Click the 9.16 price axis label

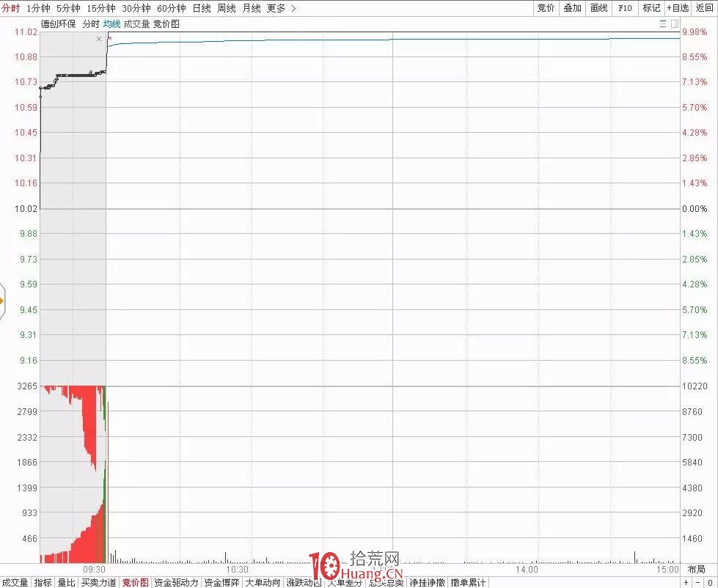tap(28, 360)
